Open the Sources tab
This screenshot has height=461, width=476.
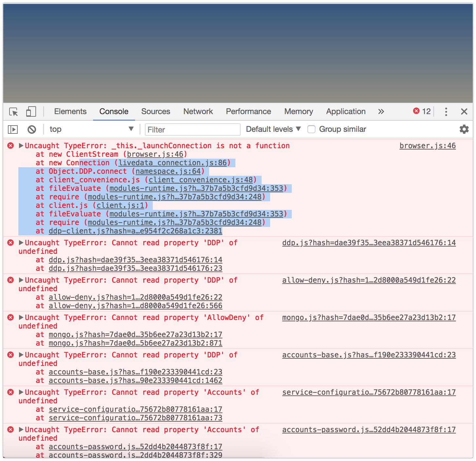tap(156, 111)
